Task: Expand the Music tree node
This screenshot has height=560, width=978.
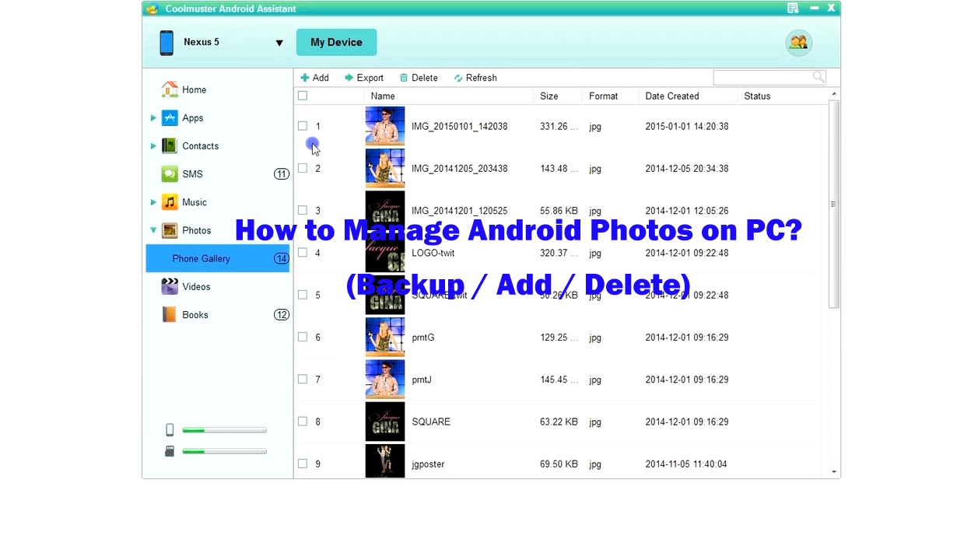Action: [153, 202]
